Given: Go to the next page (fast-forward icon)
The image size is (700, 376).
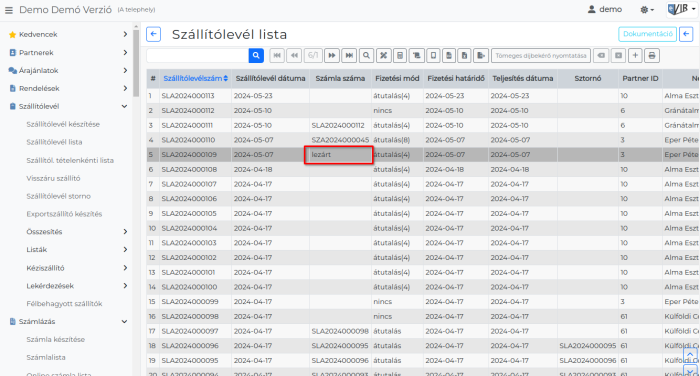Looking at the screenshot, I should coord(332,55).
